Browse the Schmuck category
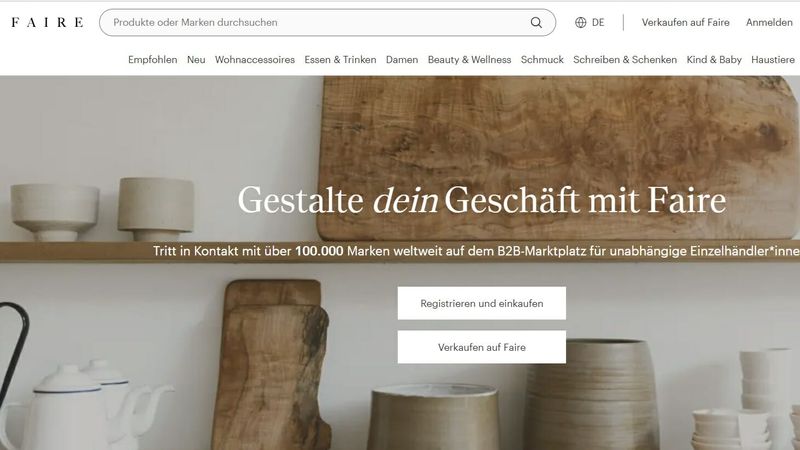800x450 pixels. pos(542,60)
